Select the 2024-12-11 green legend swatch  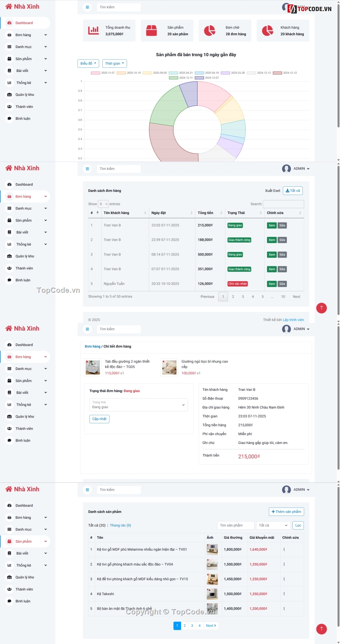(x=174, y=78)
